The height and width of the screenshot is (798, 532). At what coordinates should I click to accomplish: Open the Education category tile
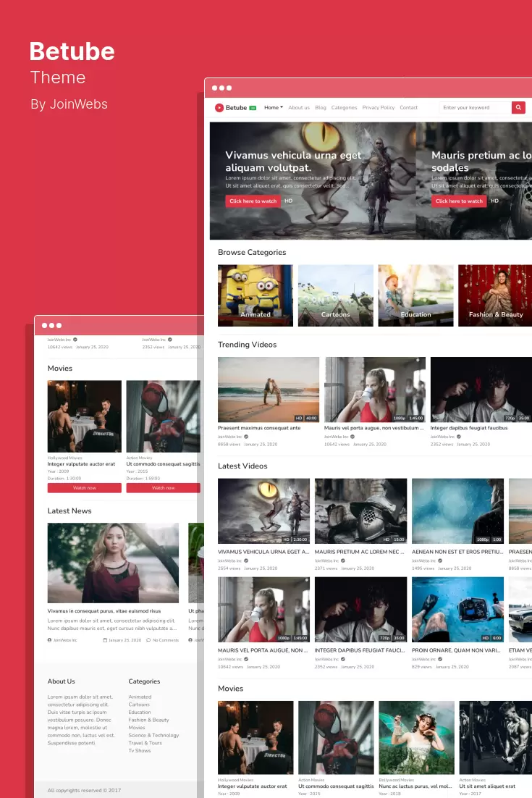click(415, 295)
